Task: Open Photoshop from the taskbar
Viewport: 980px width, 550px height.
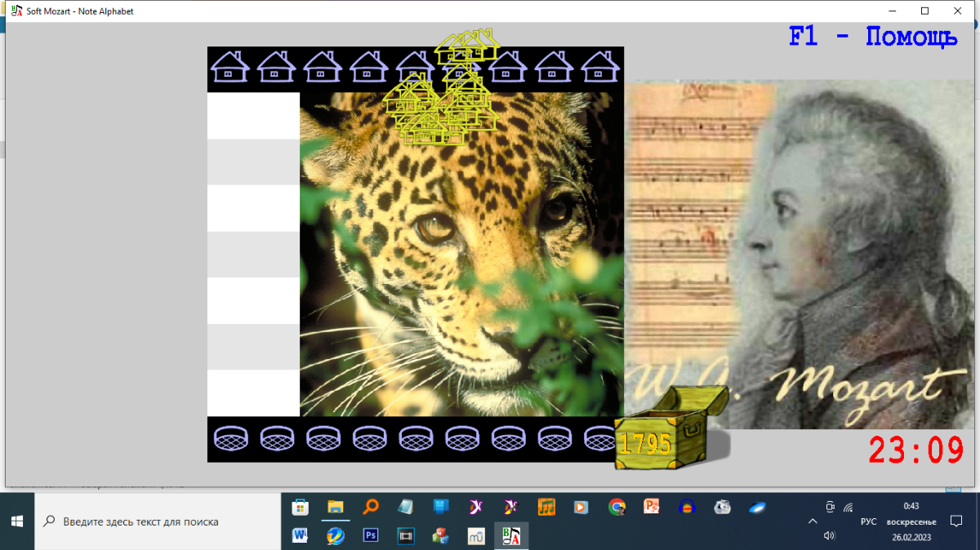Action: pos(371,535)
